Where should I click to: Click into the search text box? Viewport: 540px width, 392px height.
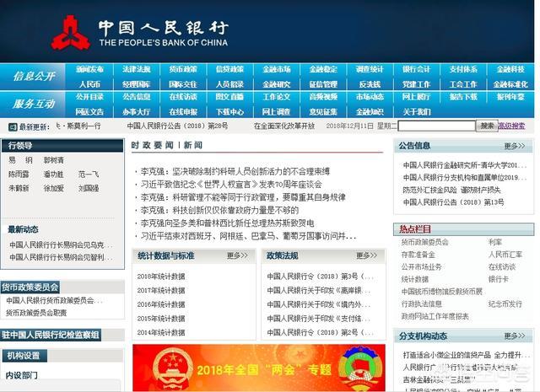(x=436, y=126)
